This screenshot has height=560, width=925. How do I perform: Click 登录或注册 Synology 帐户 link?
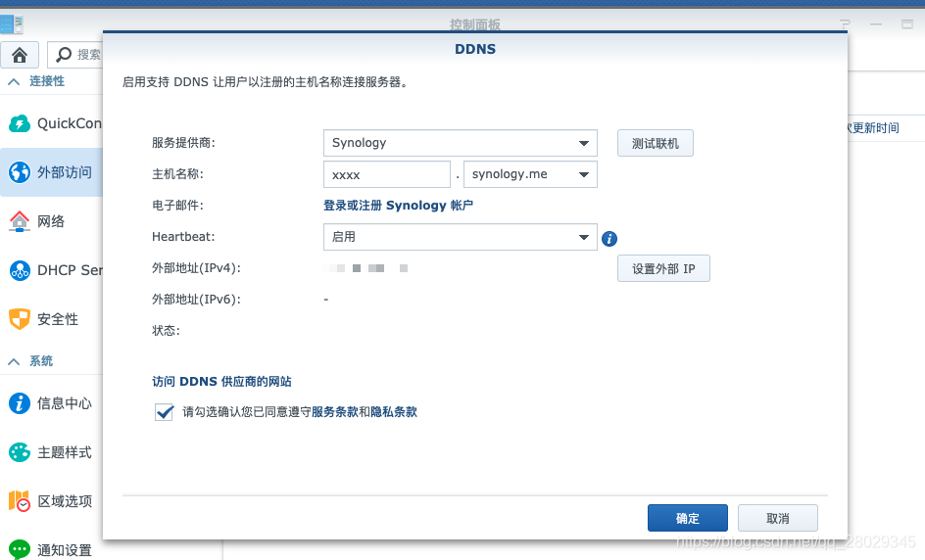coord(398,206)
